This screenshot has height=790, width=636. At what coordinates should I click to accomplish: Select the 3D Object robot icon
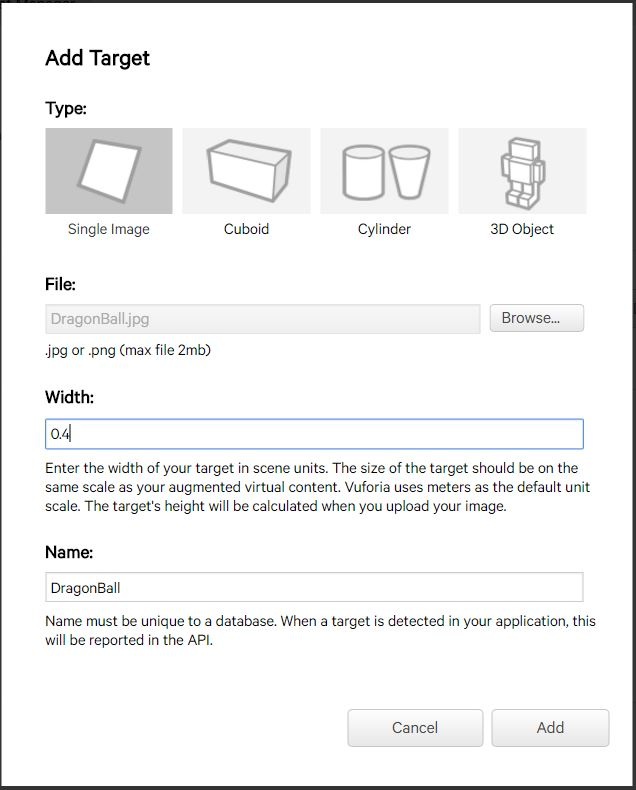[x=522, y=171]
